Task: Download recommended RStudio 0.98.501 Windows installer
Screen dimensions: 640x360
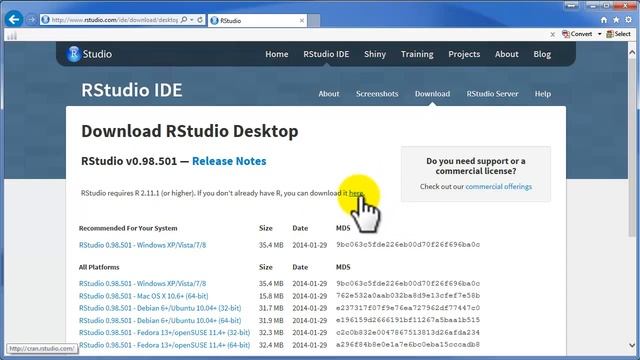Action: click(x=142, y=245)
